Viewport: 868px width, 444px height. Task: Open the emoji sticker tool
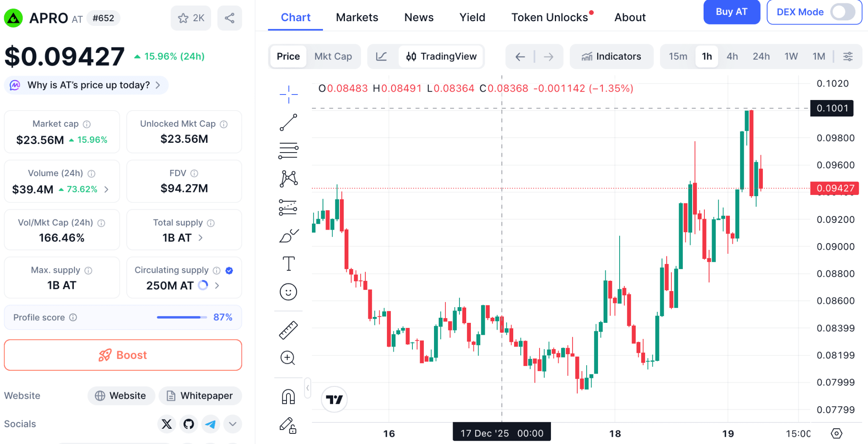pyautogui.click(x=288, y=292)
